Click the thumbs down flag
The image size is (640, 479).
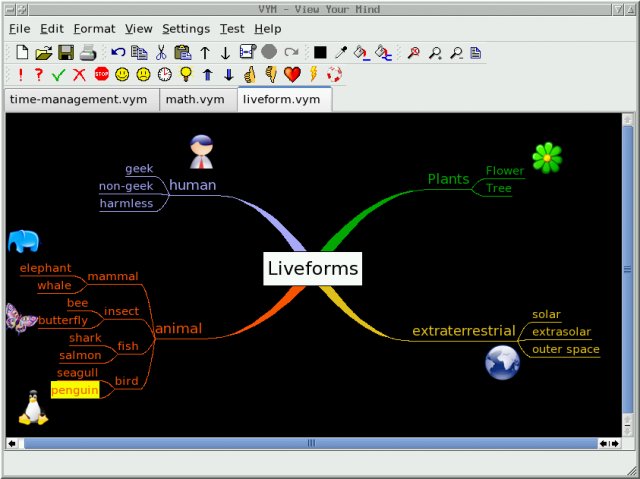click(x=271, y=74)
